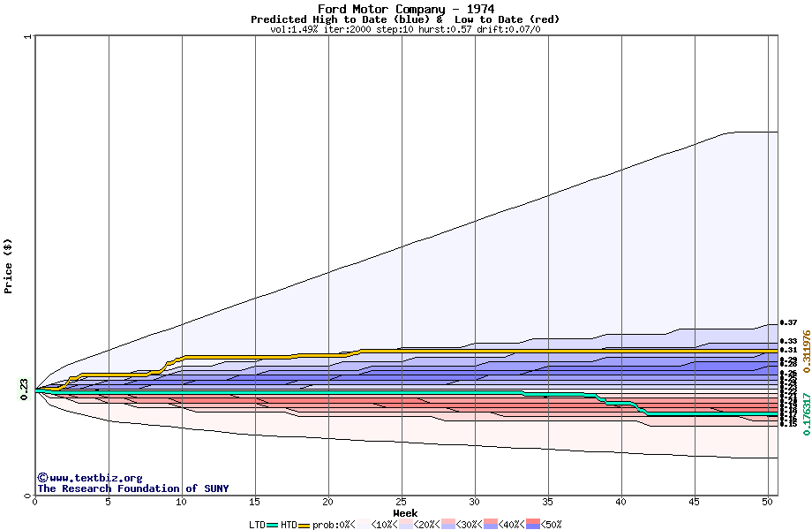Click the x-axis tick label "25"
812x530 pixels.
402,502
